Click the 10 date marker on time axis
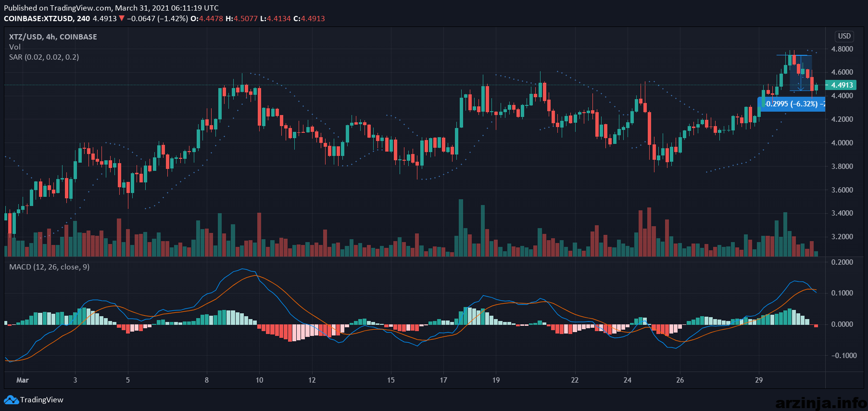The height and width of the screenshot is (411, 868). (x=260, y=380)
